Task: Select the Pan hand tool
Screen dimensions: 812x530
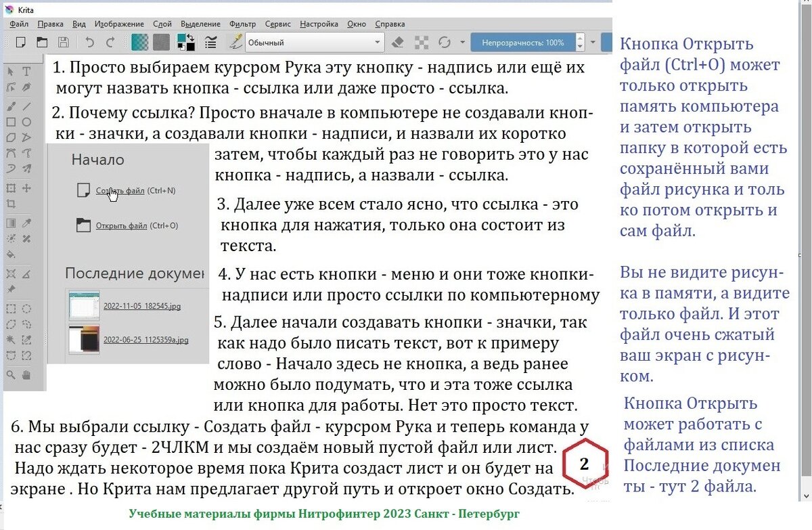Action: [x=26, y=375]
